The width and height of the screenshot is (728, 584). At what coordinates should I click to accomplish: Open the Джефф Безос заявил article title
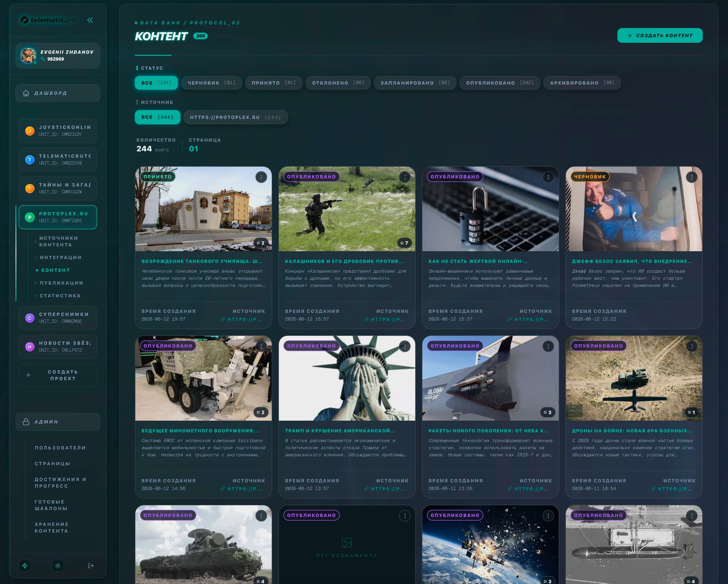coord(632,261)
